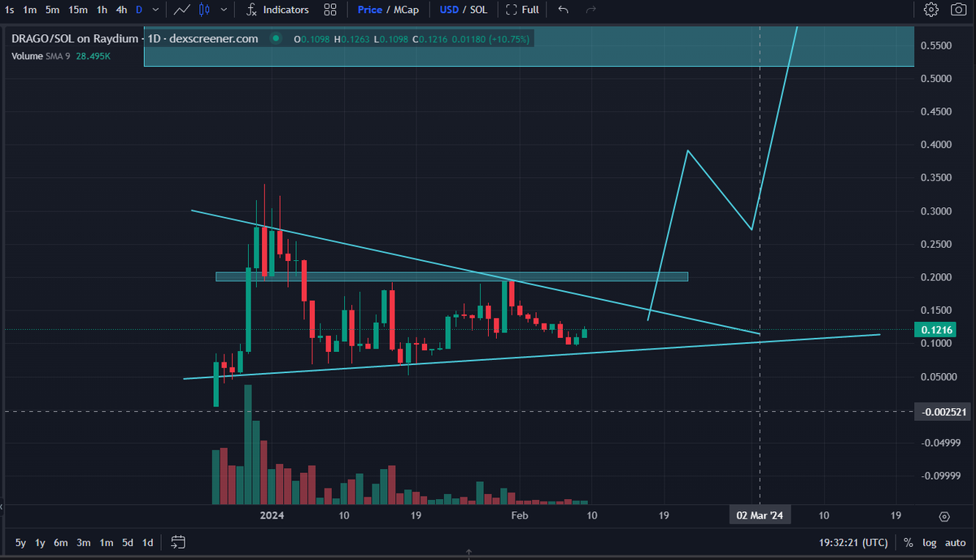Switch chart to Price mode
The height and width of the screenshot is (560, 976).
[369, 10]
